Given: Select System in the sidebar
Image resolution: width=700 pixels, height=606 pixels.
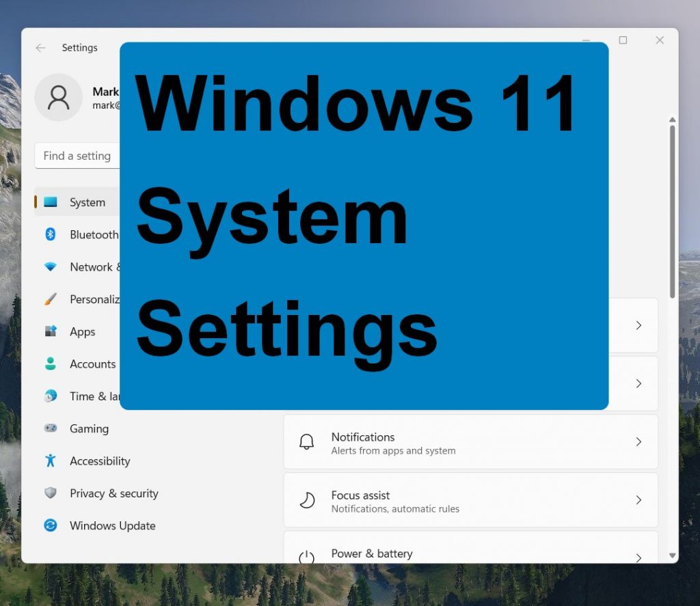Looking at the screenshot, I should 87,202.
